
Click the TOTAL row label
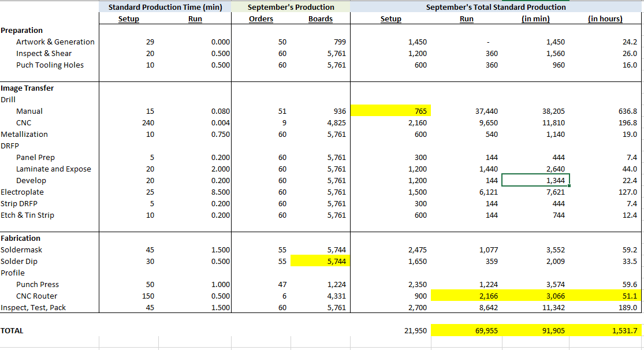coord(13,330)
